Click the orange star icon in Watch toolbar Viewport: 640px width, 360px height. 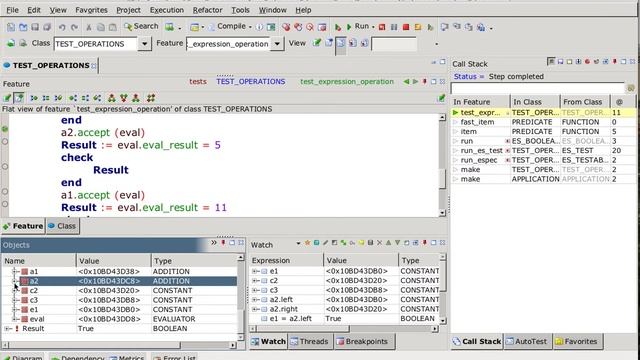coord(307,243)
